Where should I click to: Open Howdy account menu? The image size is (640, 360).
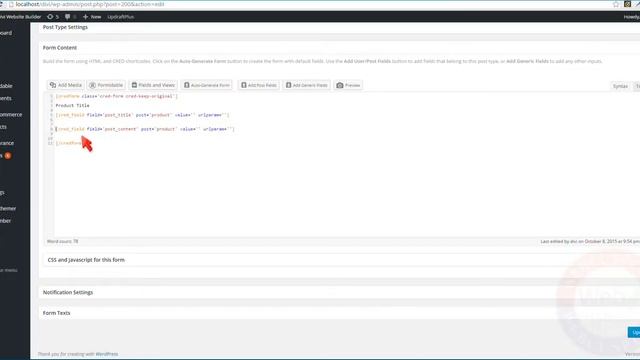tap(631, 17)
